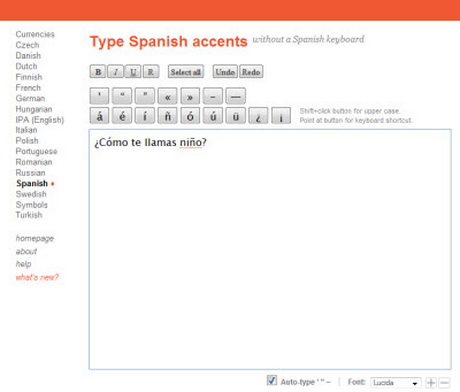The width and height of the screenshot is (460, 392).
Task: Switch to Italian keyboard
Action: coord(26,130)
